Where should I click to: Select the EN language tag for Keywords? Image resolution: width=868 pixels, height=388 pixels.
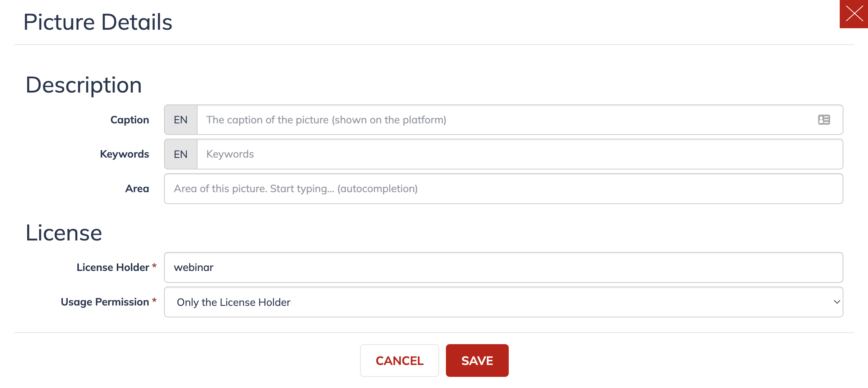[181, 154]
